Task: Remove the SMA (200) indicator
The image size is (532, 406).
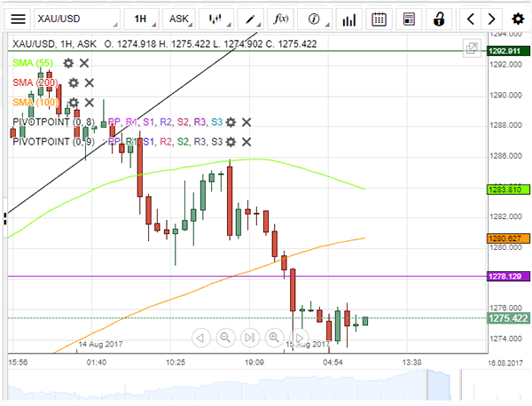Action: pos(90,82)
